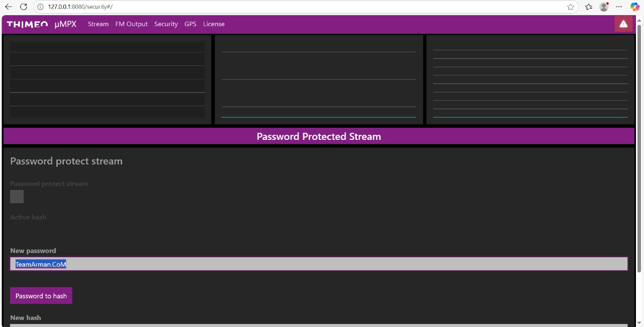Image resolution: width=644 pixels, height=327 pixels.
Task: Open the site information icon beside the URL
Action: (41, 7)
